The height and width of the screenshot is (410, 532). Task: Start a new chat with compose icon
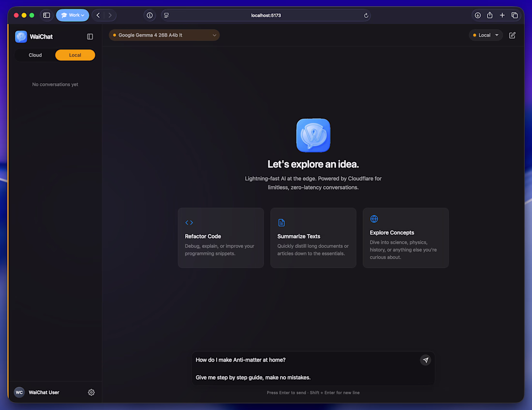(512, 35)
